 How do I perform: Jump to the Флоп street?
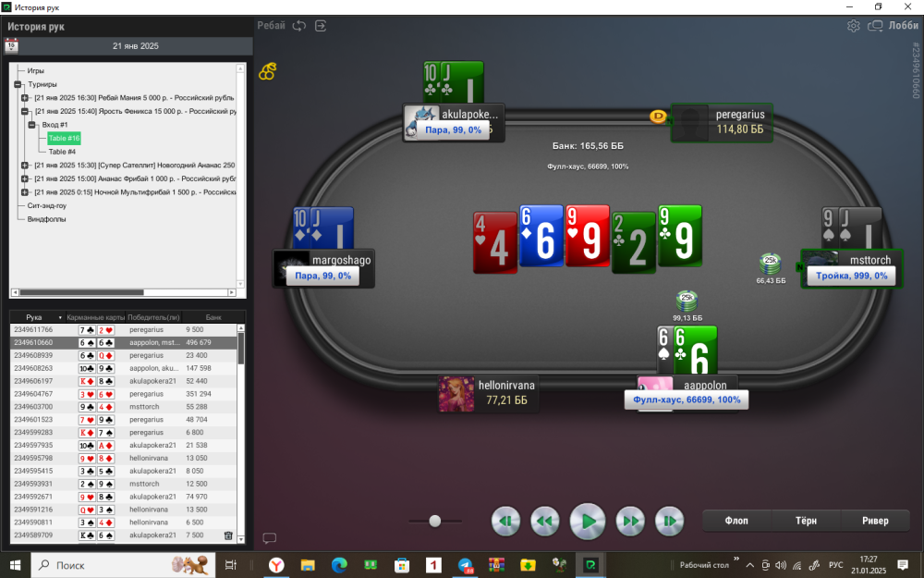point(736,521)
